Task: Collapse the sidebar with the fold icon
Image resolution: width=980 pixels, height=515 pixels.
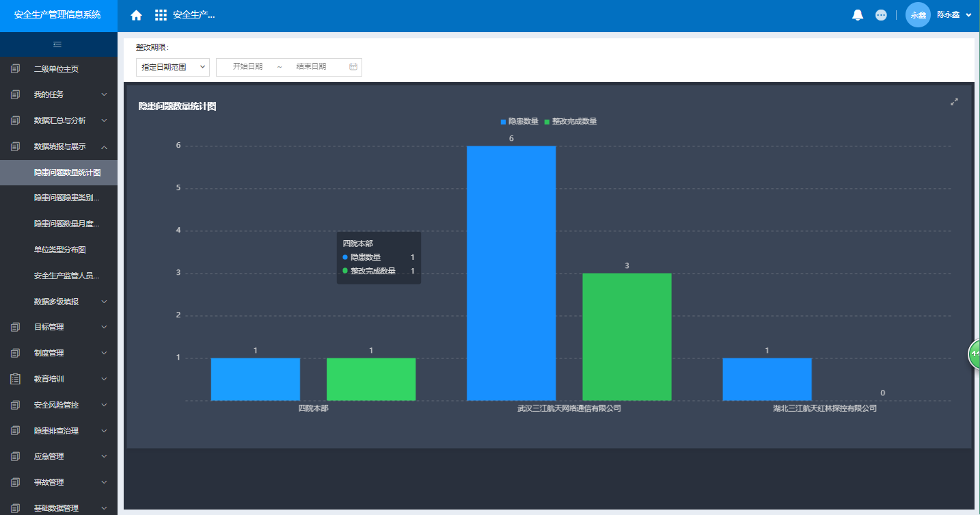Action: (x=58, y=44)
